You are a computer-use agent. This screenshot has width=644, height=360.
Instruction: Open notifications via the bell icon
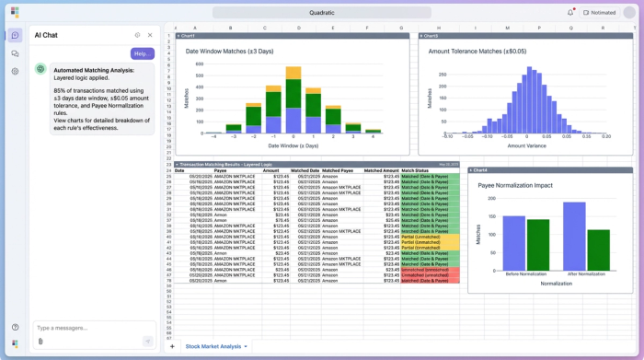(x=570, y=12)
